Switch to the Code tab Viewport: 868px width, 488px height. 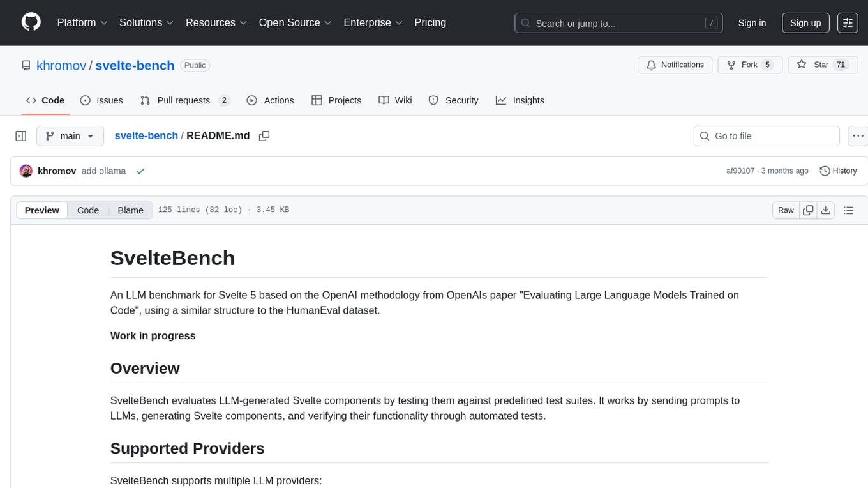click(45, 100)
